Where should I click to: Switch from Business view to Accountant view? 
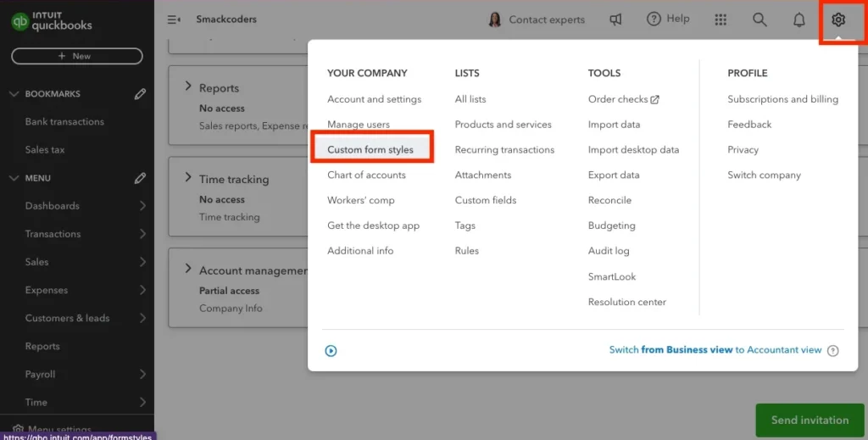click(x=715, y=350)
